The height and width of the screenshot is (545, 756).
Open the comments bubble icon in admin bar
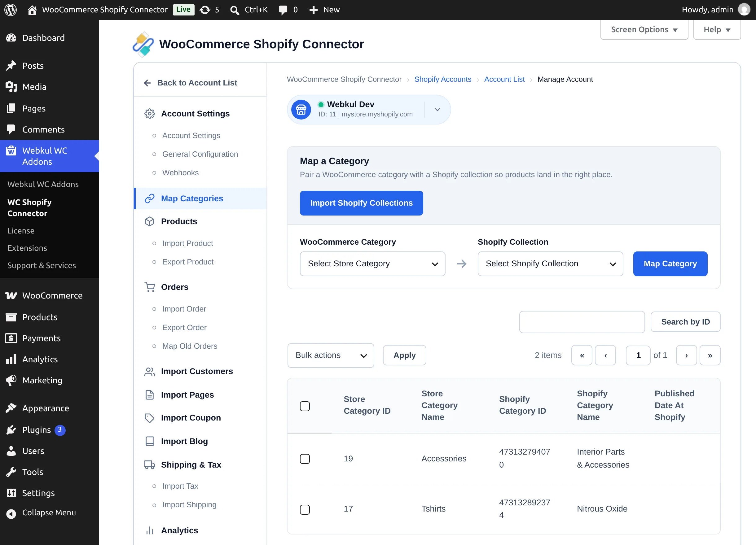pos(283,10)
